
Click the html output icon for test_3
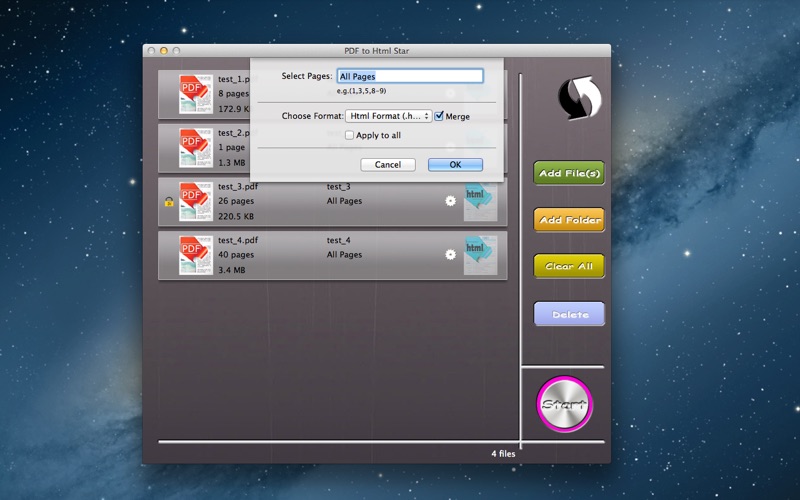coord(479,201)
